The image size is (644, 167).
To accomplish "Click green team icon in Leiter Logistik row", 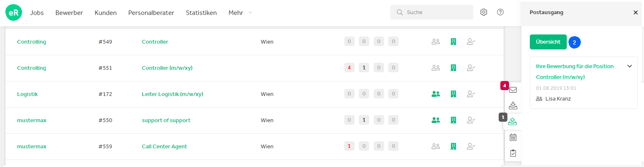I will pos(436,94).
